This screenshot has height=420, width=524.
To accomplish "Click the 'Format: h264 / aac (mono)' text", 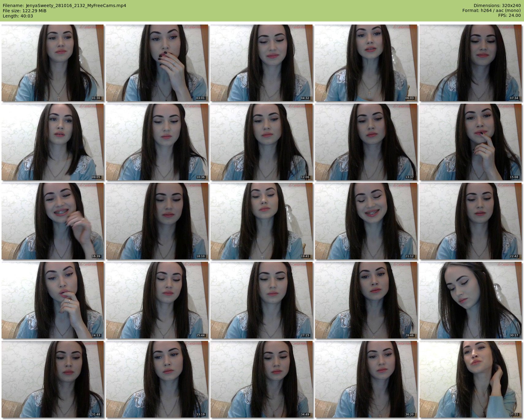I will pyautogui.click(x=492, y=11).
